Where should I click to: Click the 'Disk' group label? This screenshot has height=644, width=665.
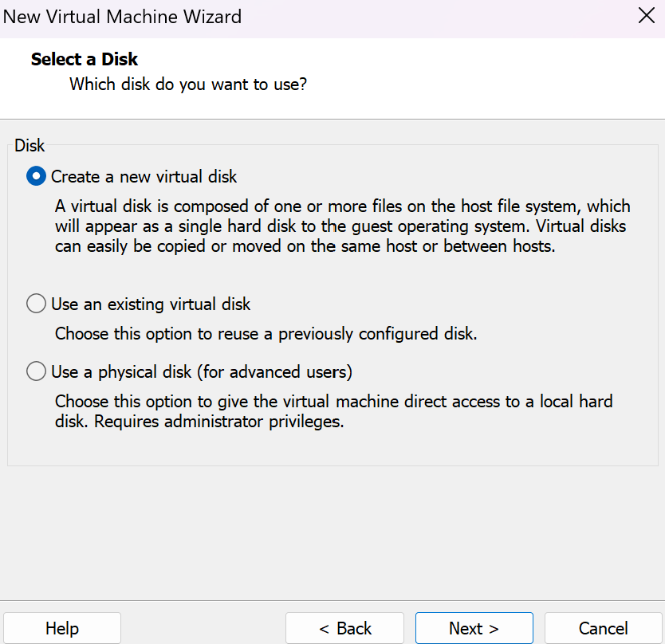(x=30, y=145)
